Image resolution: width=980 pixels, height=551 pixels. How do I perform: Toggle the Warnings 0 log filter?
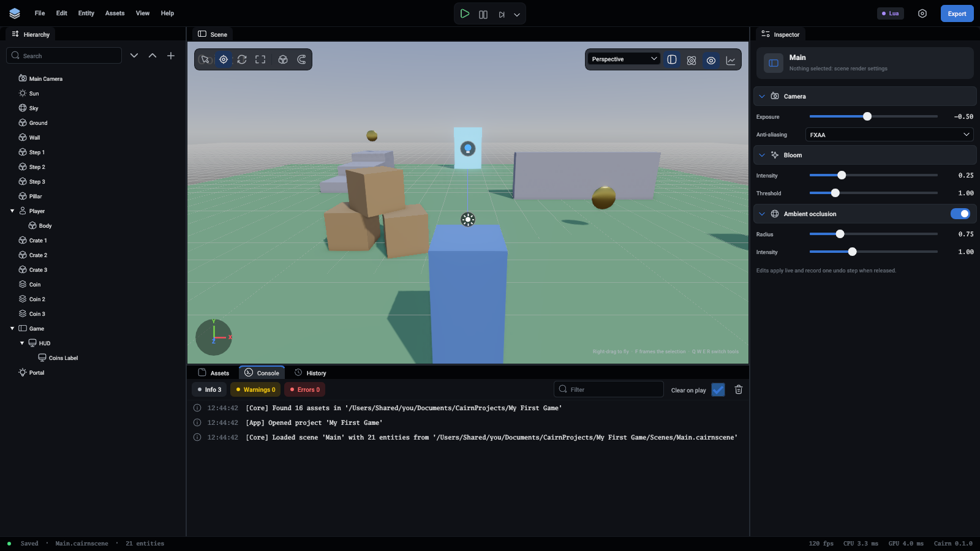[255, 389]
